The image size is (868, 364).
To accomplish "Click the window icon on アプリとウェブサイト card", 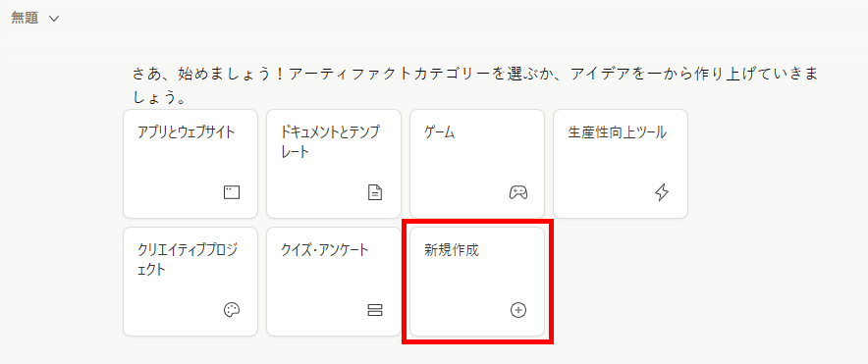I will 232,192.
